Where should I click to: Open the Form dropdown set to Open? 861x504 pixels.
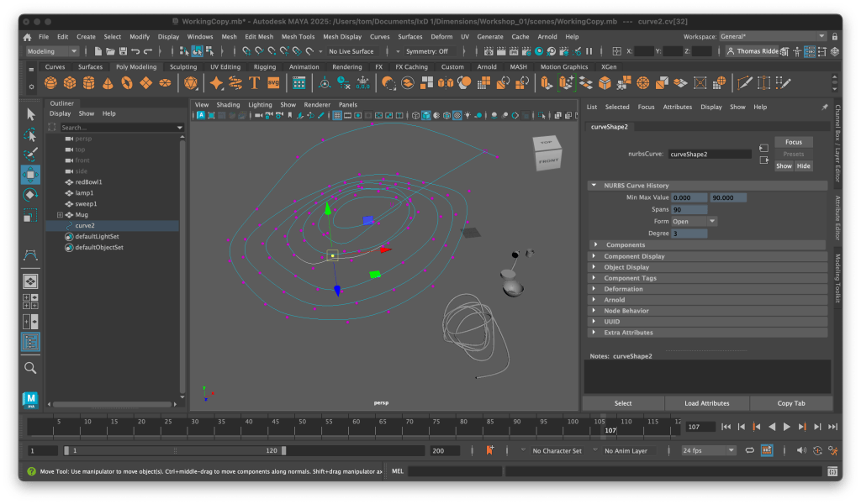694,221
